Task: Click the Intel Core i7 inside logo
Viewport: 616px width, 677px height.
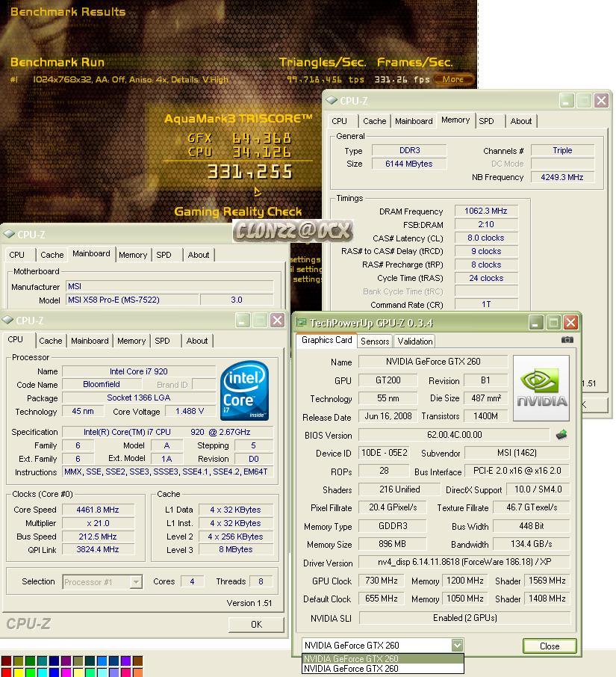Action: tap(245, 390)
